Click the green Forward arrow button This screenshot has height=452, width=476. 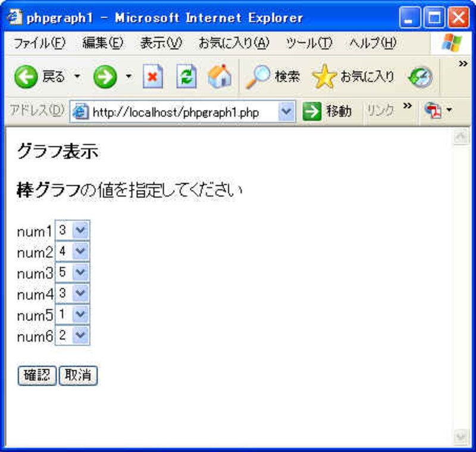(x=105, y=77)
